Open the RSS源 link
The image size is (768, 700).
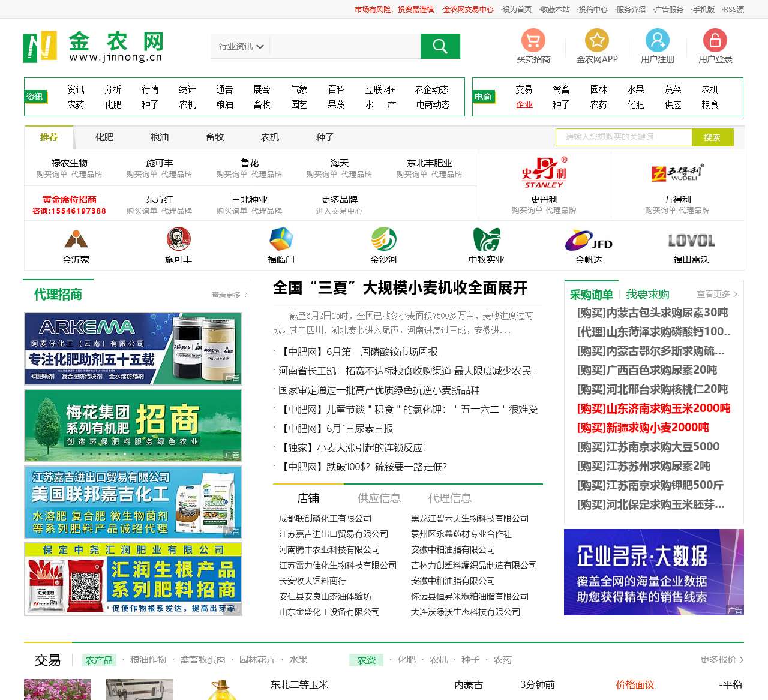coord(734,10)
